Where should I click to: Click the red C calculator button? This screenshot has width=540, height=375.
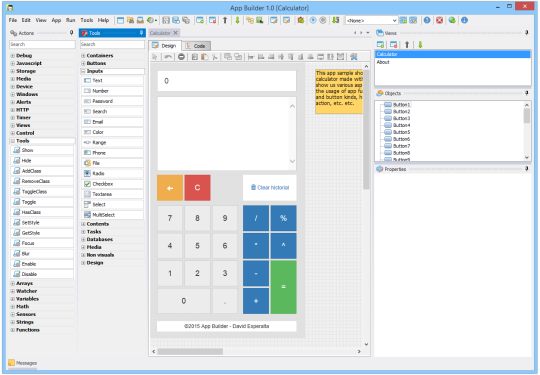point(197,188)
